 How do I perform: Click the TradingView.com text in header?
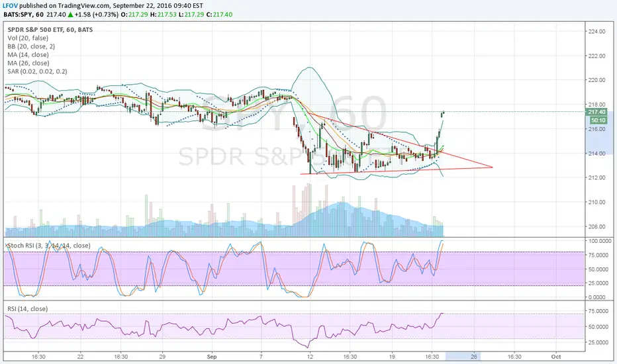tap(83, 6)
